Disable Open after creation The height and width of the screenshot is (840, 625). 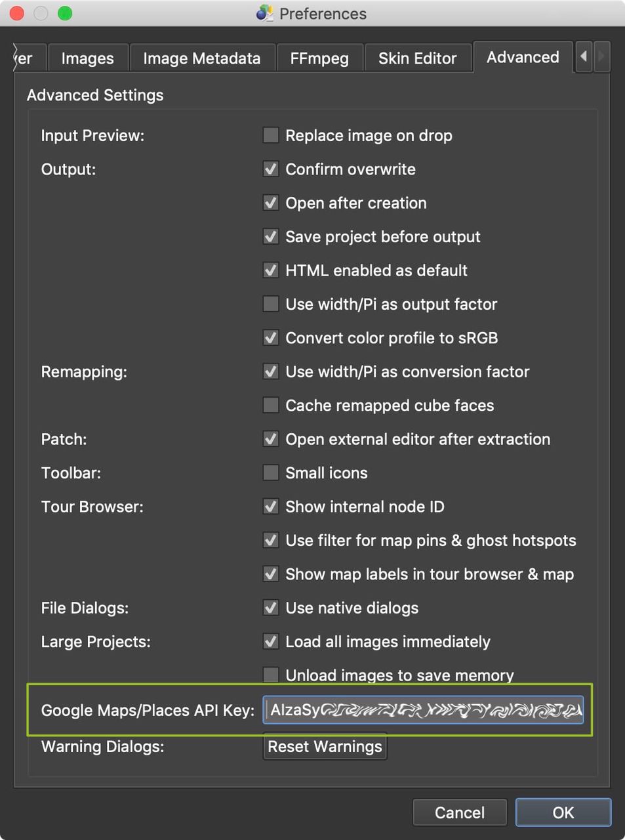click(270, 203)
